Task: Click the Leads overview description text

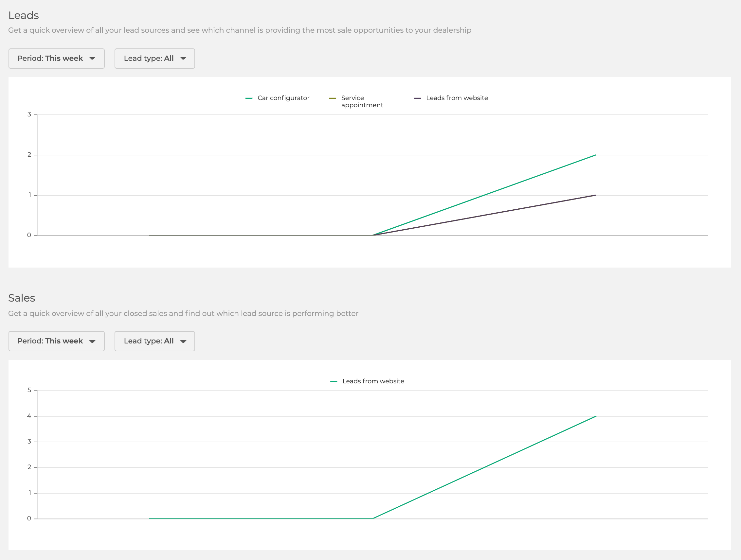Action: pyautogui.click(x=240, y=30)
